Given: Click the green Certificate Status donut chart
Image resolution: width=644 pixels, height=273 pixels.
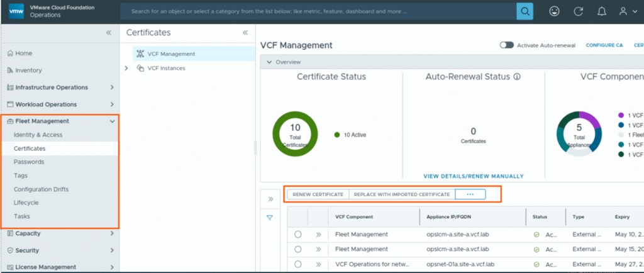Looking at the screenshot, I should click(294, 135).
